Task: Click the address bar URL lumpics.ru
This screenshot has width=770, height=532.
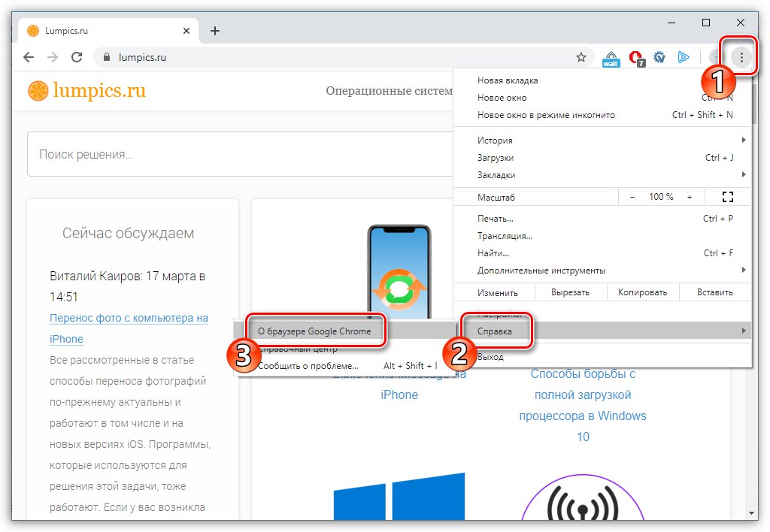Action: pos(142,57)
